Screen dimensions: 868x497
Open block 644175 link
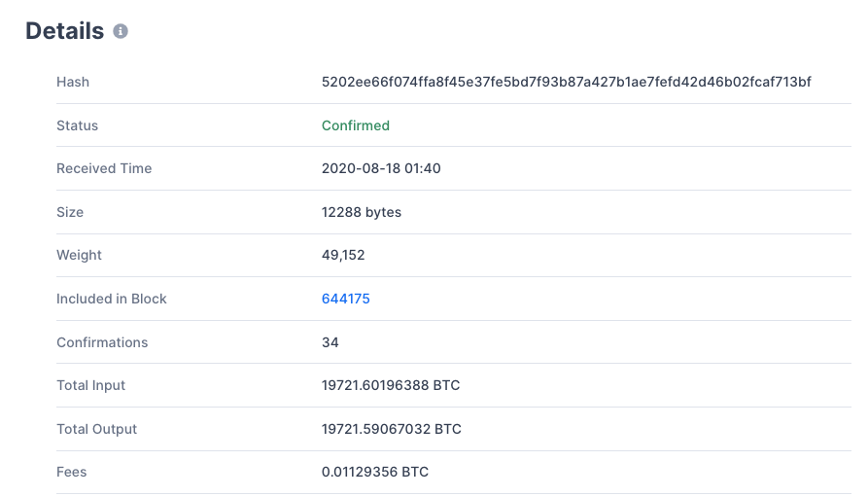click(x=345, y=299)
